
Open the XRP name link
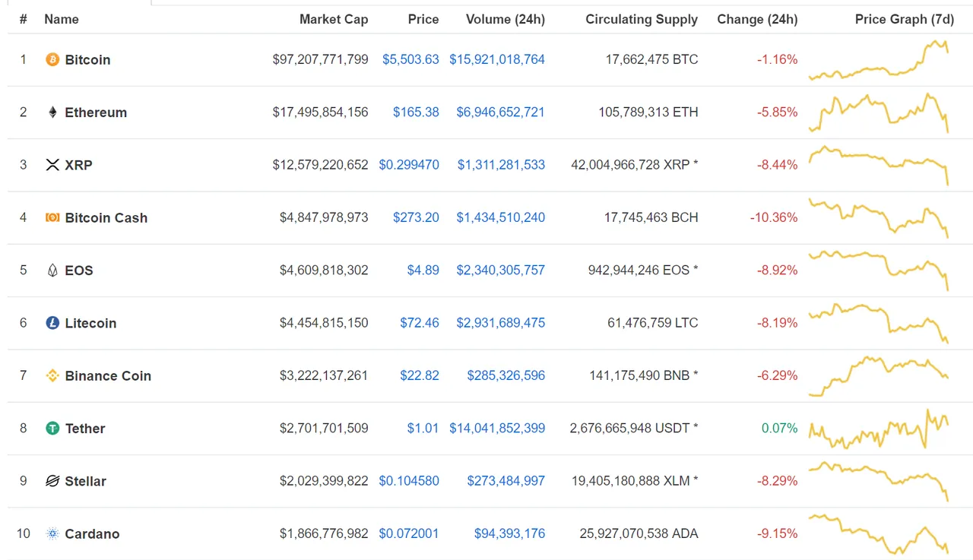[78, 165]
